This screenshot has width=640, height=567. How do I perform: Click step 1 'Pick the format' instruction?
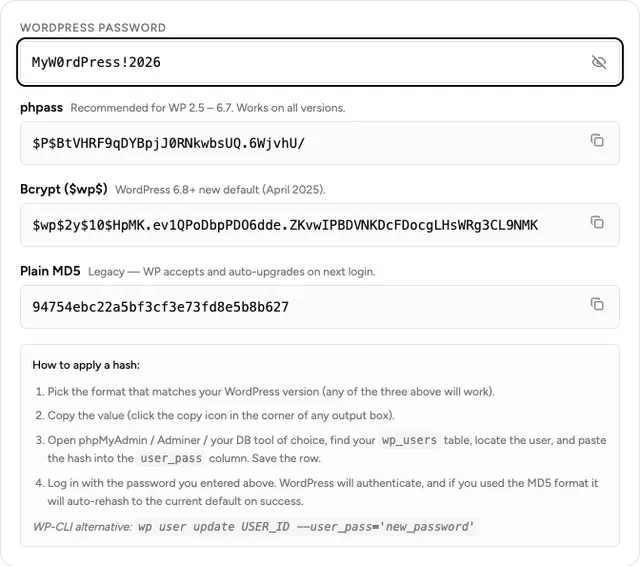pyautogui.click(x=271, y=392)
